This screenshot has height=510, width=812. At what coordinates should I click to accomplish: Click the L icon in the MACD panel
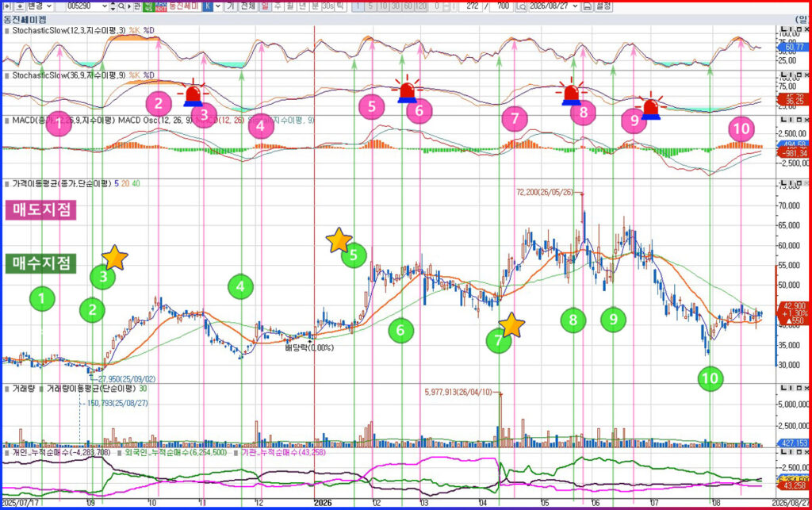pos(784,120)
